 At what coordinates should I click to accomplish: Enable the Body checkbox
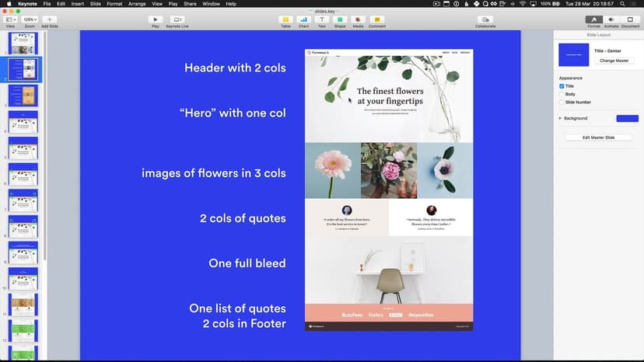[x=562, y=94]
